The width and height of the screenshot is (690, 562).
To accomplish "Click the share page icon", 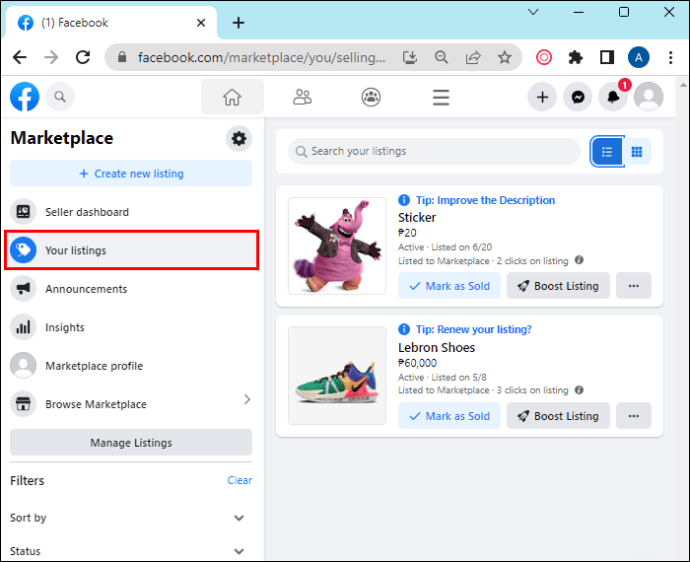I will 473,57.
